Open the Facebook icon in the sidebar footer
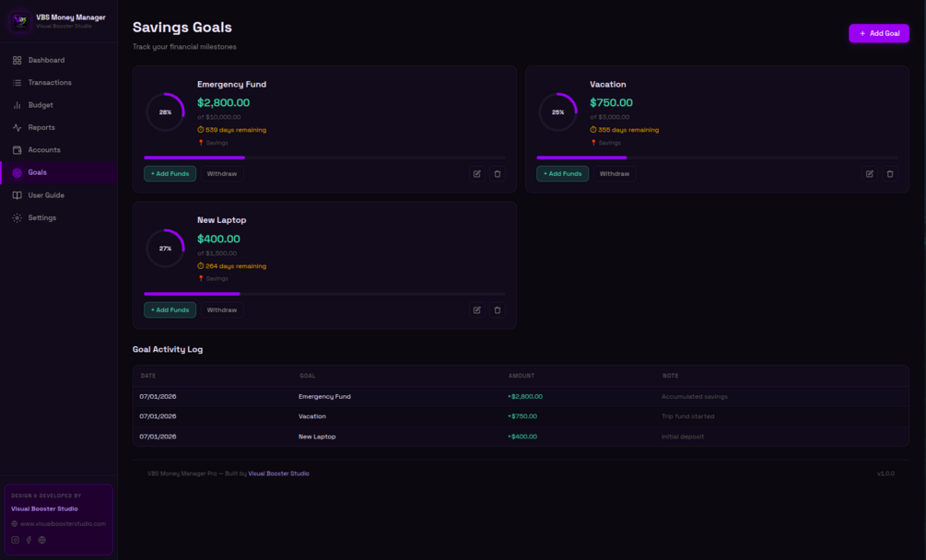926x560 pixels. pyautogui.click(x=29, y=540)
